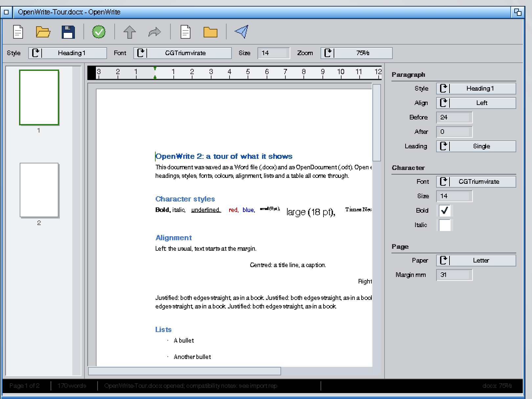Click the Margin mm field showing 31
This screenshot has height=399, width=532.
[x=454, y=275]
